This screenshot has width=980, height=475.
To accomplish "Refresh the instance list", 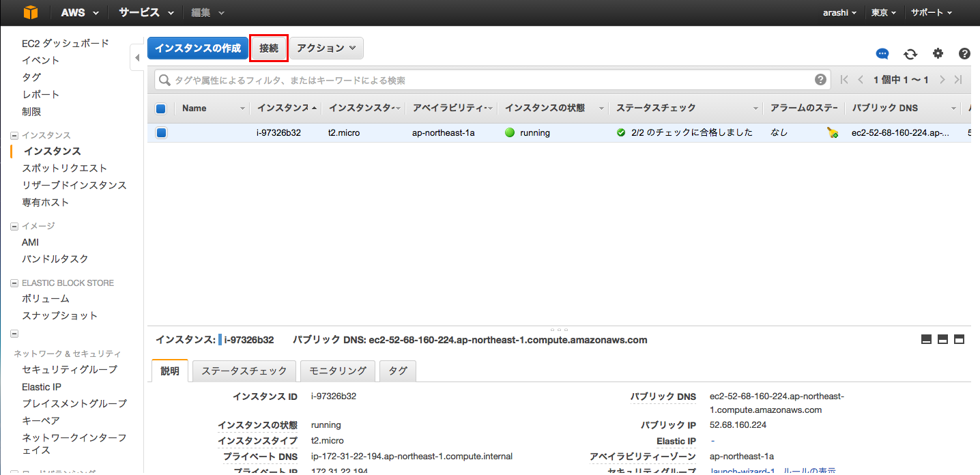I will pyautogui.click(x=910, y=54).
